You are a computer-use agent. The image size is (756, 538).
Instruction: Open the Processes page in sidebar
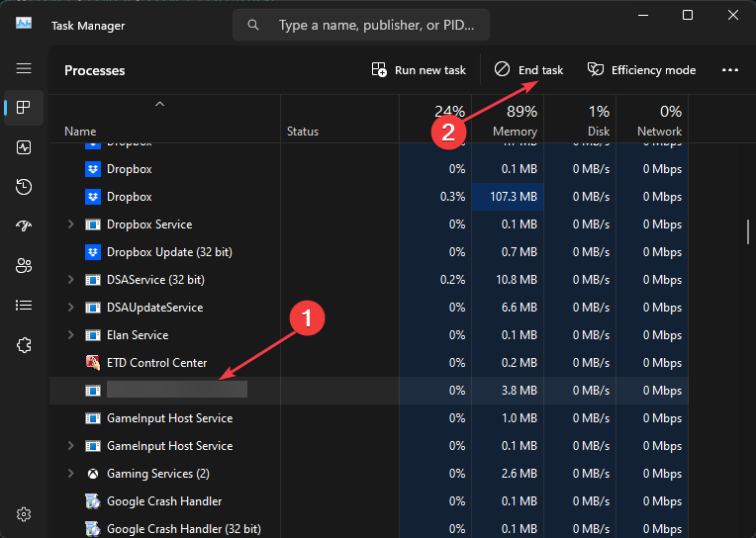pyautogui.click(x=24, y=107)
